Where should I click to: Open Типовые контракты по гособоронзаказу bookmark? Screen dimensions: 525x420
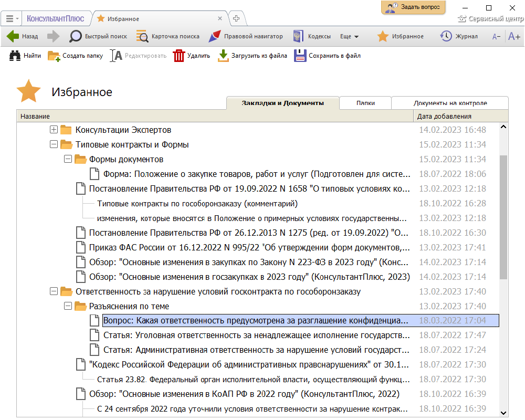[x=197, y=203]
